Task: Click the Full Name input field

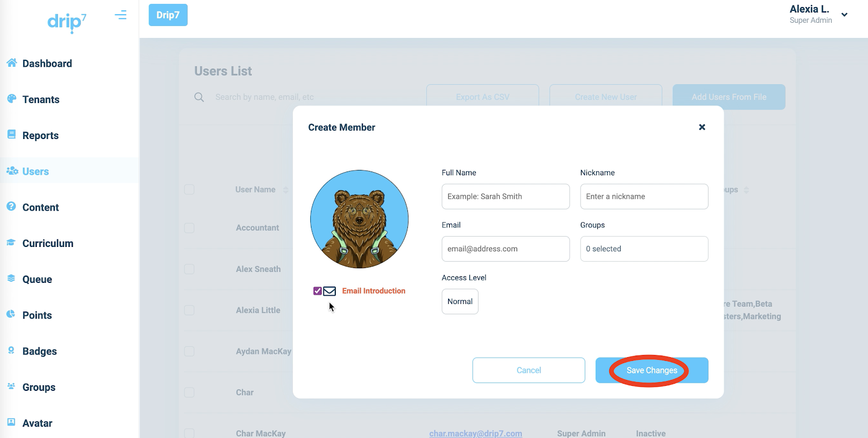Action: point(506,196)
